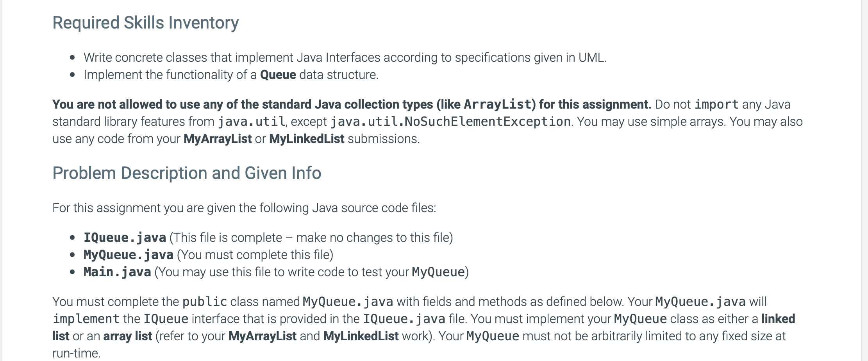Viewport: 868px width, 361px height.
Task: Click the sentence starting For this assignment
Action: pos(244,208)
